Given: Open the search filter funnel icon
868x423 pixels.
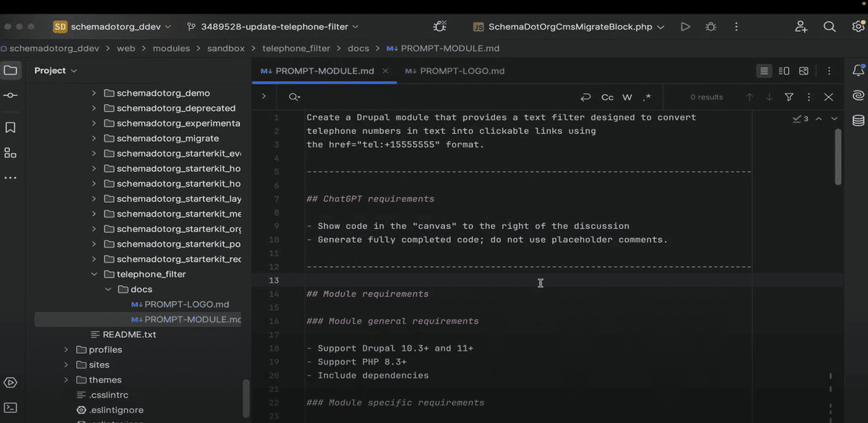Looking at the screenshot, I should click(789, 97).
